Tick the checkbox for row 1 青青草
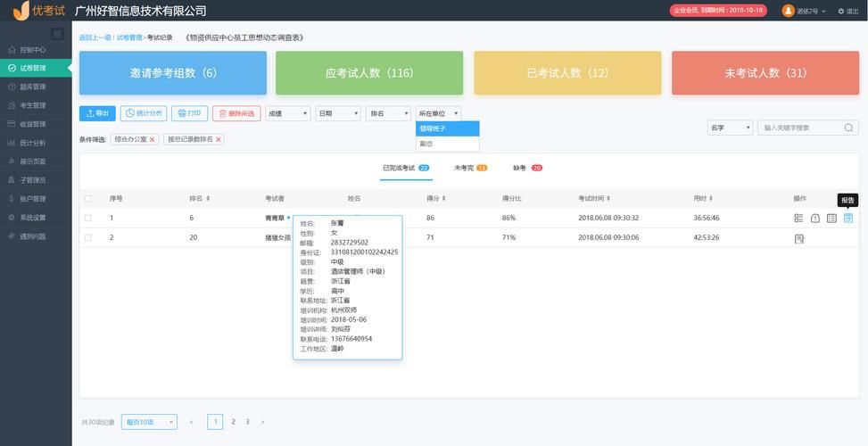The height and width of the screenshot is (446, 868). point(88,218)
